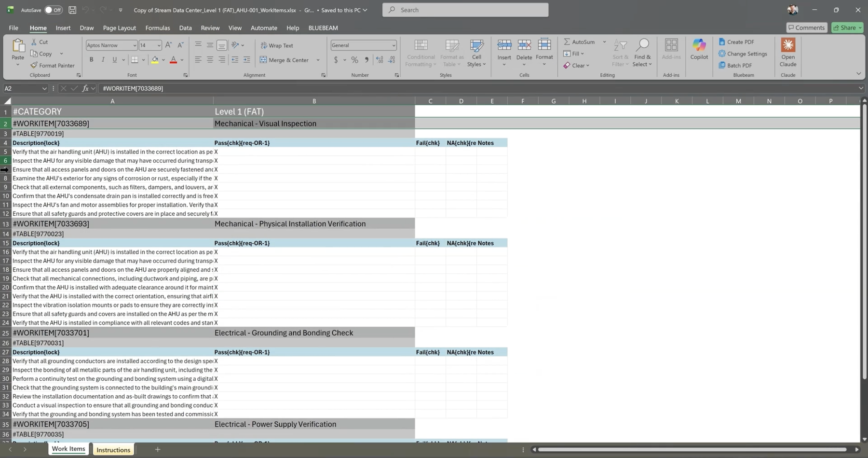Image resolution: width=868 pixels, height=458 pixels.
Task: Open the Comments pane button
Action: click(x=806, y=28)
